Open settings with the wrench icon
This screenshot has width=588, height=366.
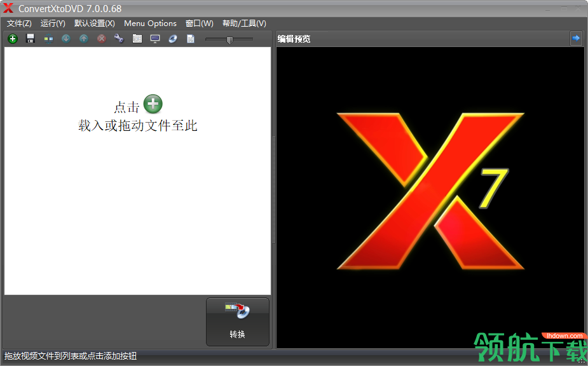tap(119, 38)
